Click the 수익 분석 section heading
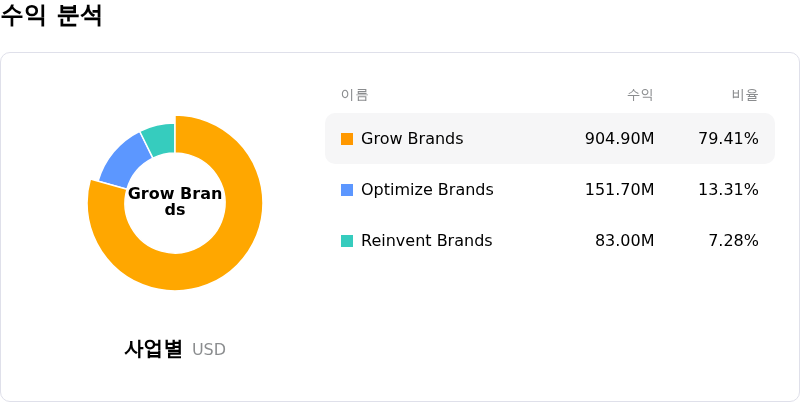This screenshot has height=402, width=800. tap(51, 16)
